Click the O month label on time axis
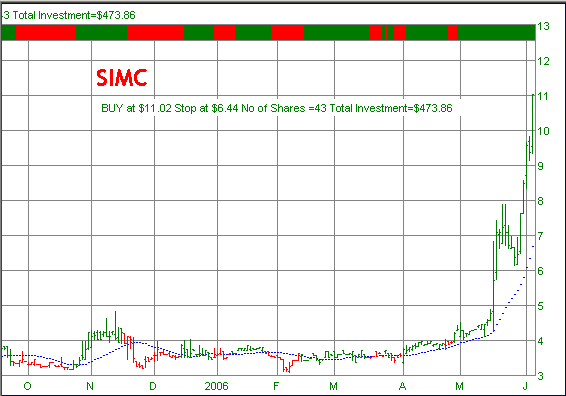Screen dimensions: 566x396 point(27,386)
